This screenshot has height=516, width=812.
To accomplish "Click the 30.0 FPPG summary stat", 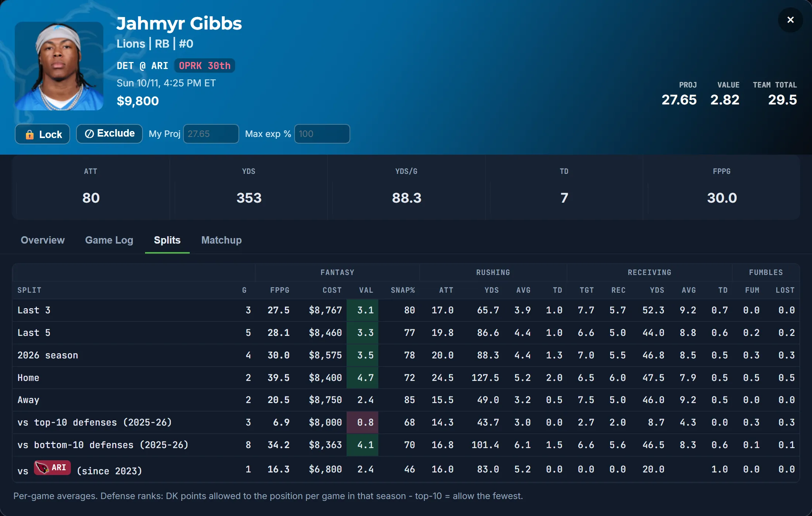I will click(x=722, y=198).
